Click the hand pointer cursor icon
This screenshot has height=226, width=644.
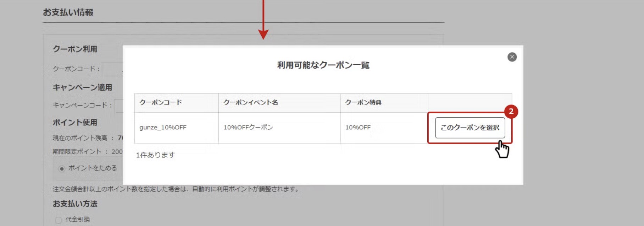tap(502, 149)
